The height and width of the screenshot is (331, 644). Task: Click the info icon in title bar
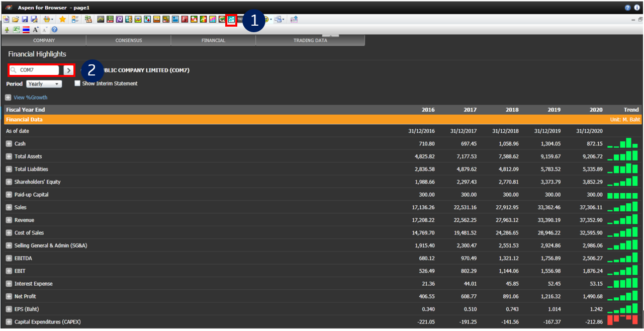click(637, 8)
